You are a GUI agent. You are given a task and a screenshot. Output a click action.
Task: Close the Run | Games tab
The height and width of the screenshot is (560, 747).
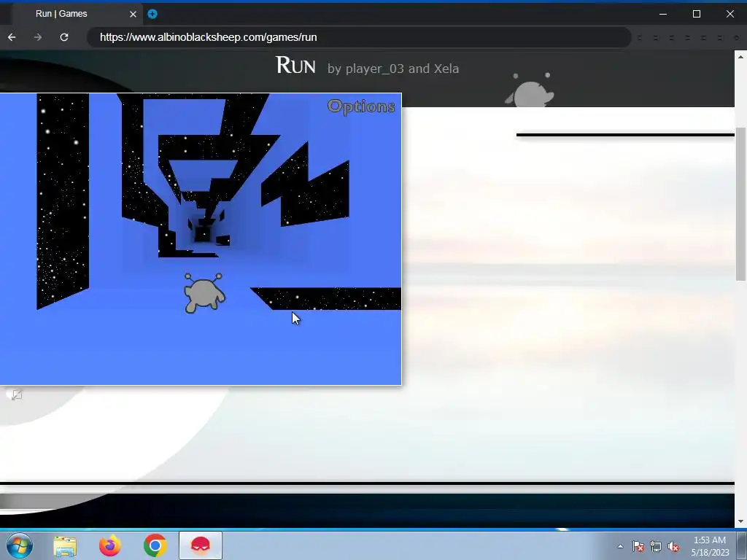133,15
